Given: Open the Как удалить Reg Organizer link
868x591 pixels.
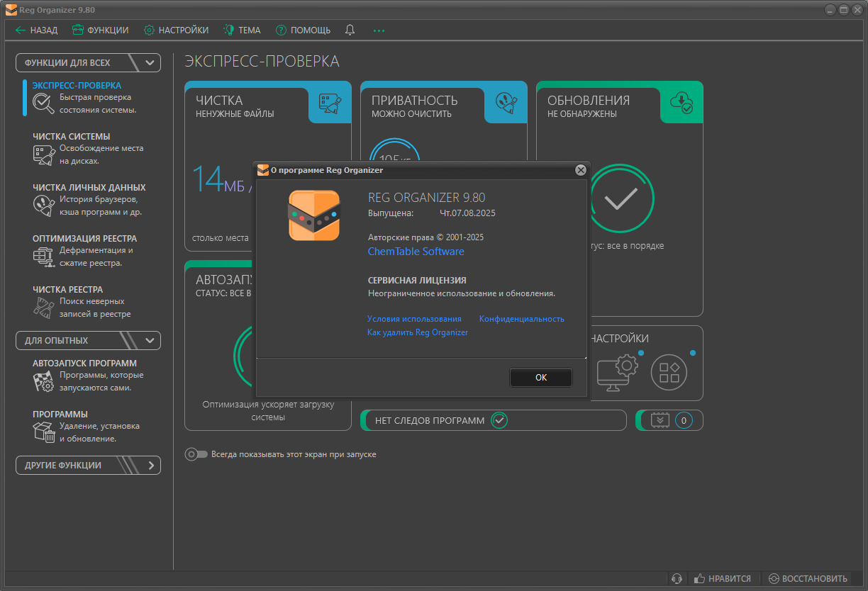Looking at the screenshot, I should coord(418,332).
